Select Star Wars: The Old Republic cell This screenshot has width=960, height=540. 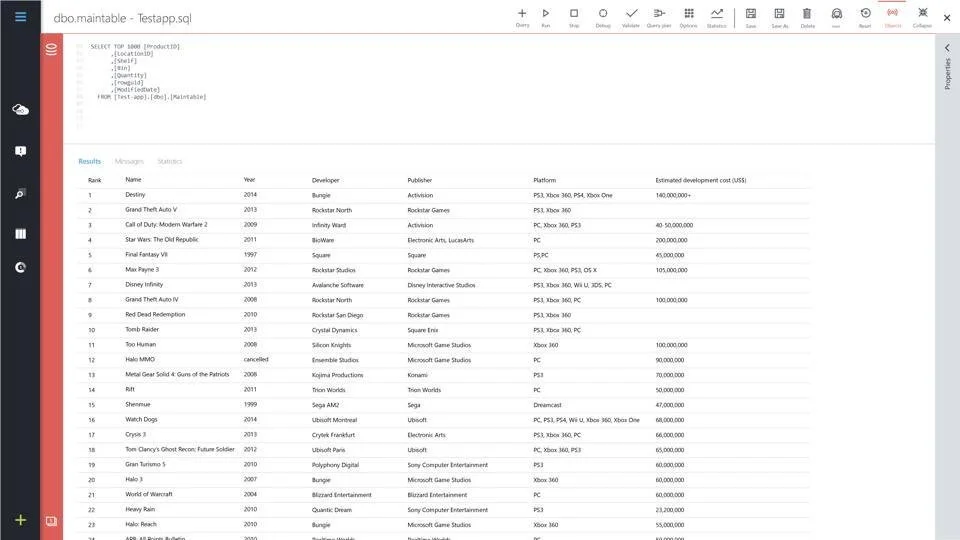click(162, 239)
